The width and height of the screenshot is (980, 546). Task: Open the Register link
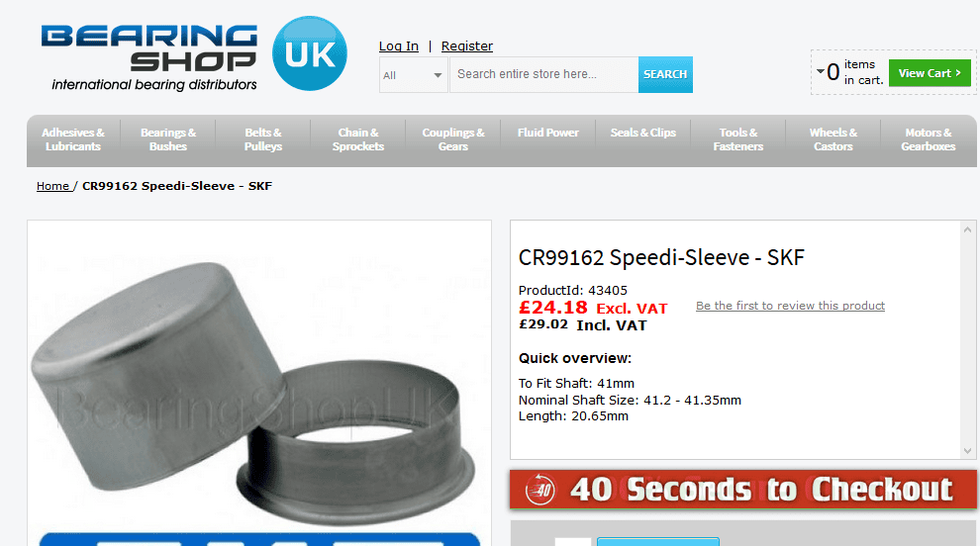tap(467, 45)
